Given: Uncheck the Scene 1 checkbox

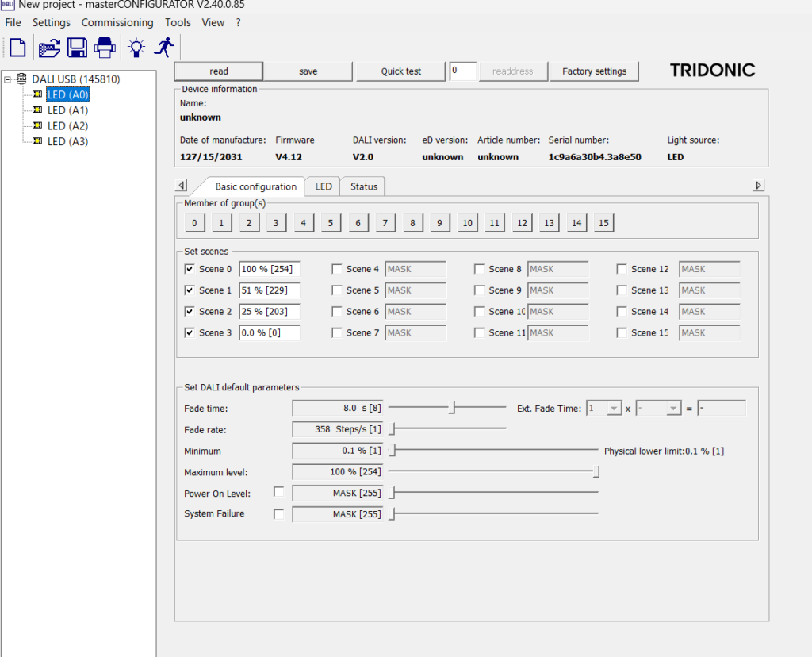Looking at the screenshot, I should [x=190, y=290].
